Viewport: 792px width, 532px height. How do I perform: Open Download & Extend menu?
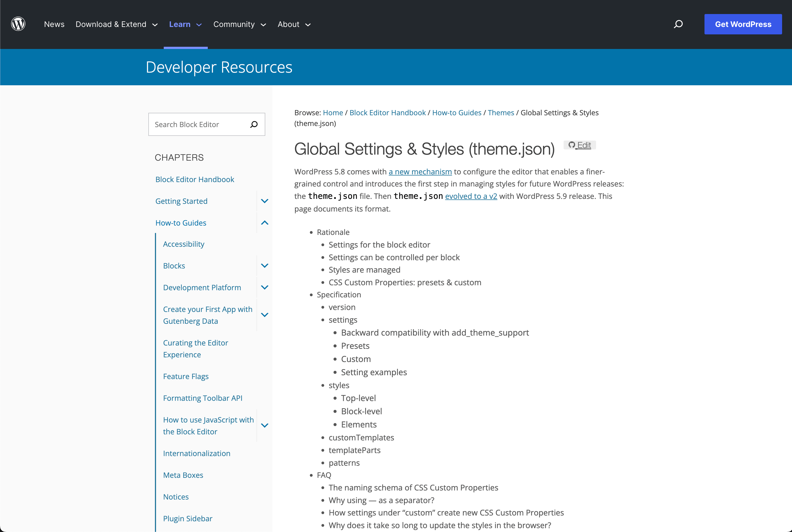pyautogui.click(x=111, y=24)
